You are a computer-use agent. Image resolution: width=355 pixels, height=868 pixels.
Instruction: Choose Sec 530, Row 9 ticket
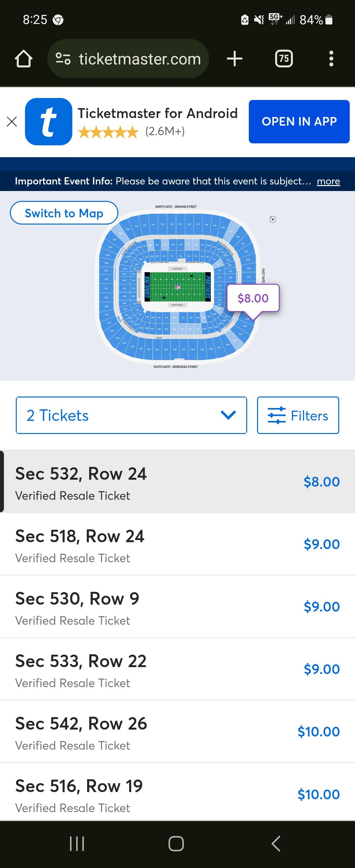pyautogui.click(x=177, y=607)
